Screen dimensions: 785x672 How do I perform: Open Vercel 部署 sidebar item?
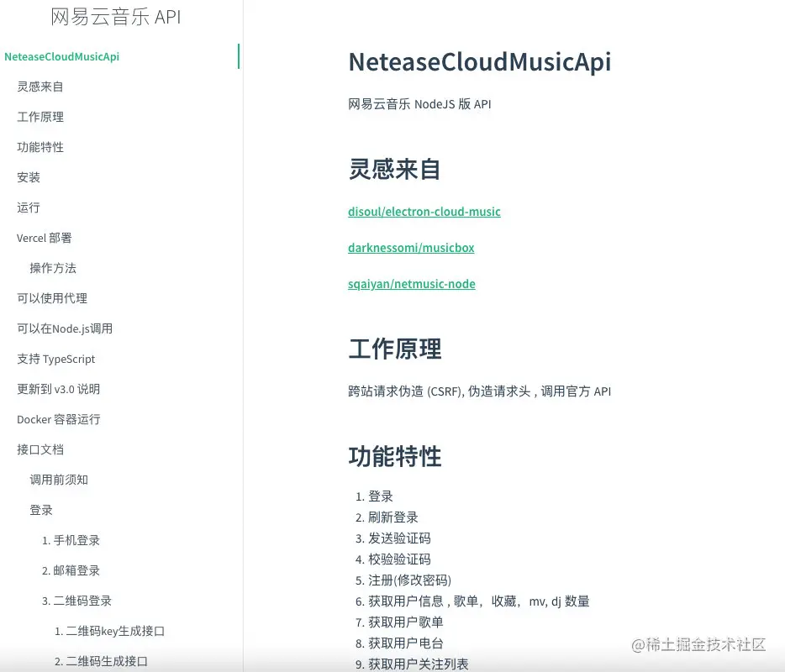[44, 238]
